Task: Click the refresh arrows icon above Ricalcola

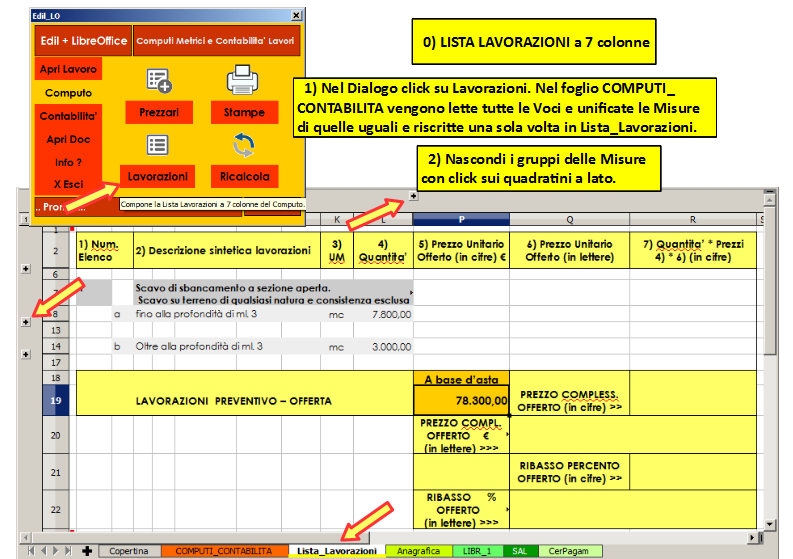Action: click(x=244, y=145)
